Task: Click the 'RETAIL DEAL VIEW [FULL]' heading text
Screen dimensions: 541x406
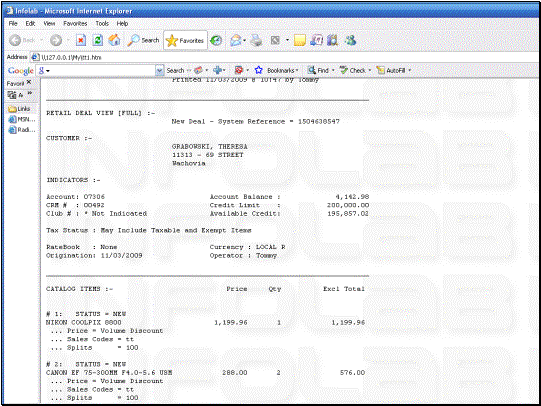Action: 94,113
